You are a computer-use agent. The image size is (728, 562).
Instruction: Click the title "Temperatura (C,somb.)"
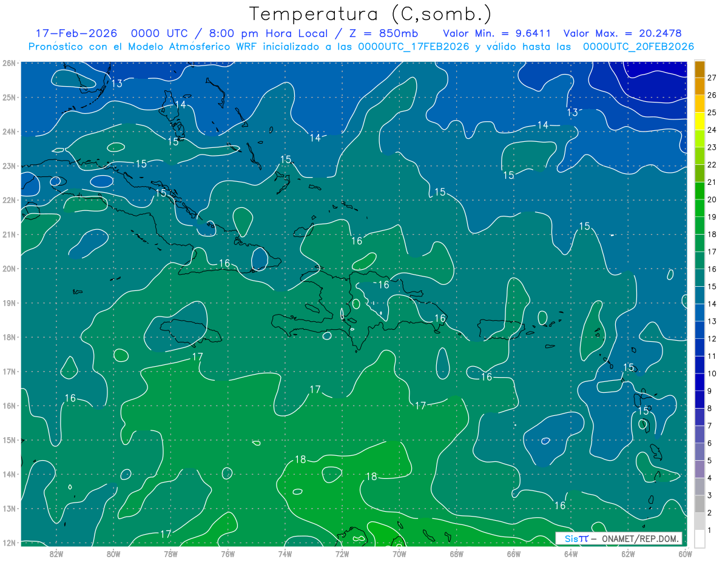click(370, 14)
